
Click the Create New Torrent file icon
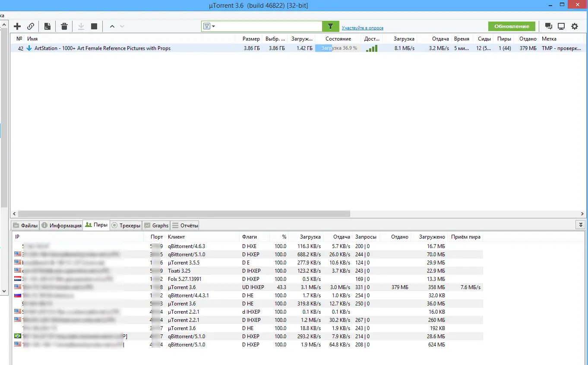tap(47, 26)
